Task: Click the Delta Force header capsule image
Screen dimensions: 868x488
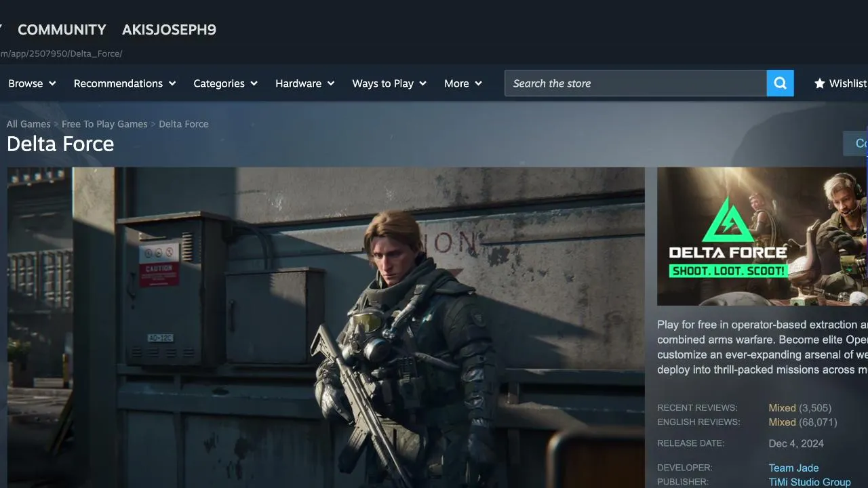Action: tap(762, 237)
